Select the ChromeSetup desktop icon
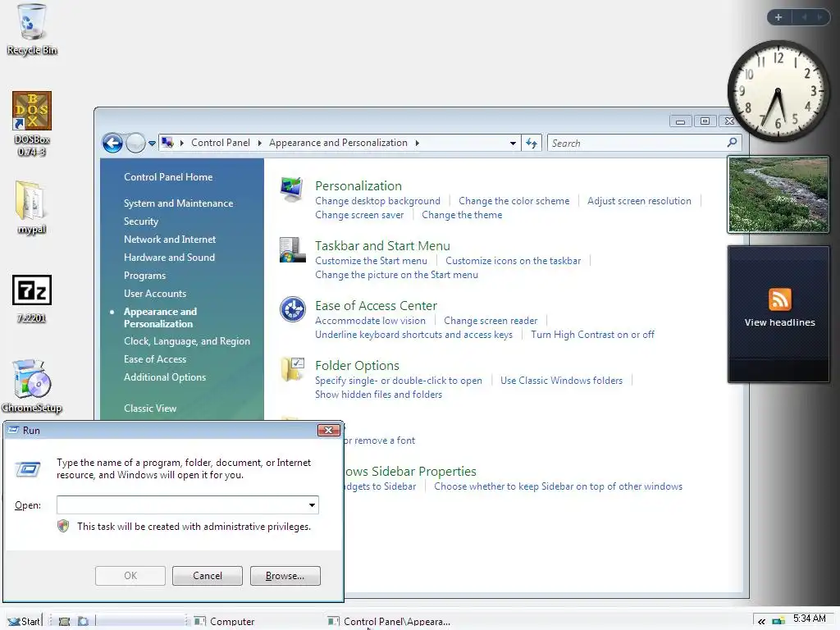840x630 pixels. click(32, 386)
